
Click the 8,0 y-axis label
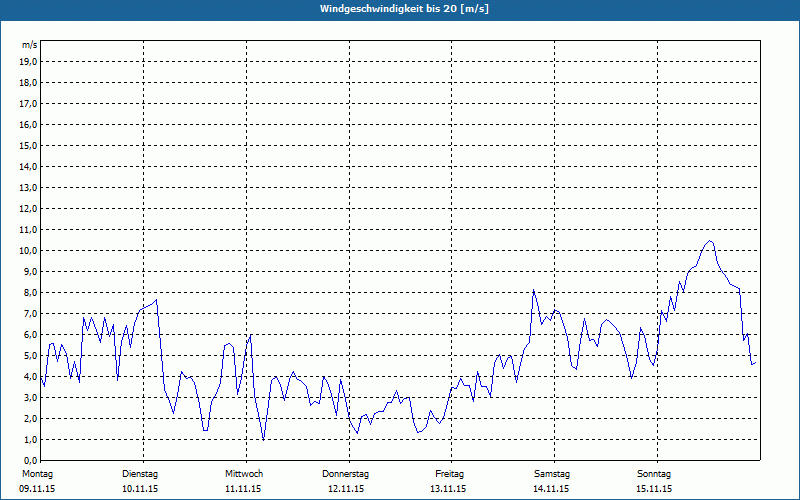pos(29,292)
